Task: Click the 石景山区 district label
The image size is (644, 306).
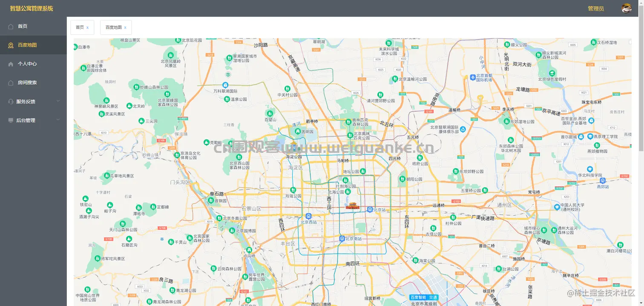Action: 251,209
